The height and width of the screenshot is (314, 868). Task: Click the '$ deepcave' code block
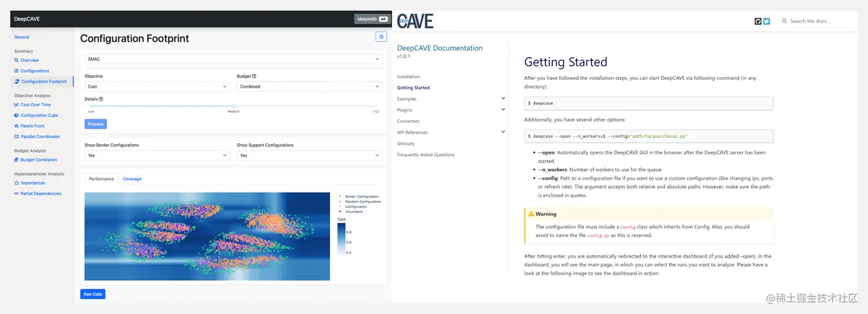649,103
